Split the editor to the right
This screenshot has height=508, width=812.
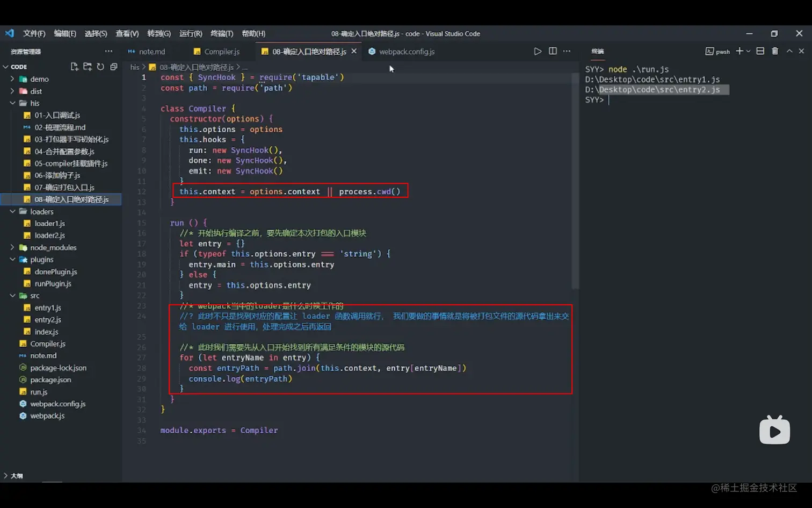[553, 51]
